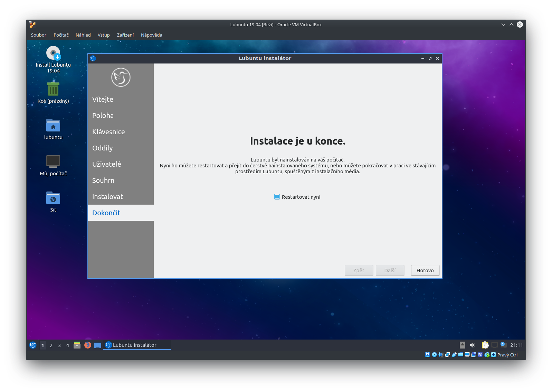Click the Oddíly step in sidebar
The height and width of the screenshot is (392, 552).
(x=121, y=148)
